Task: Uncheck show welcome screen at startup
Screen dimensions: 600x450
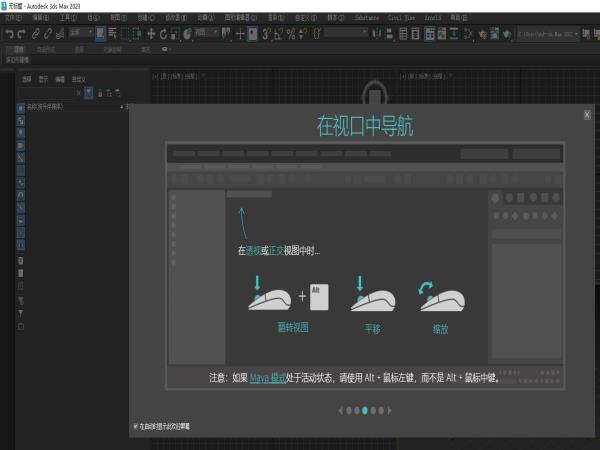Action: click(135, 426)
